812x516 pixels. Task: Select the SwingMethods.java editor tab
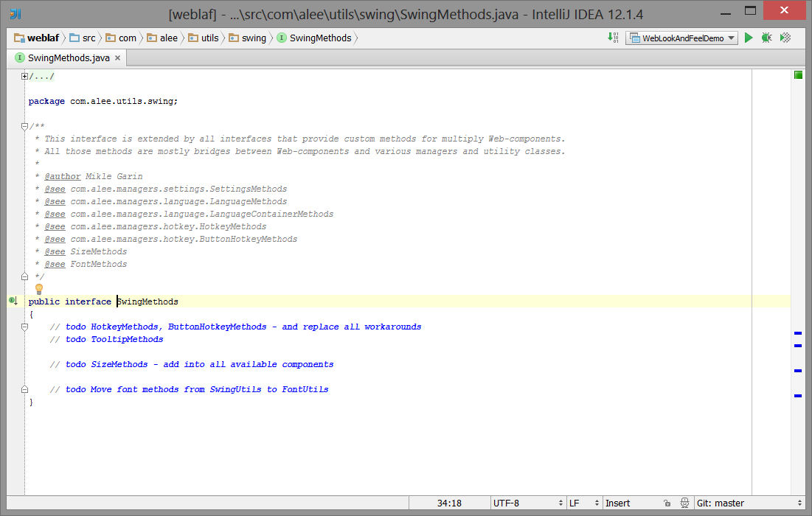coord(69,58)
